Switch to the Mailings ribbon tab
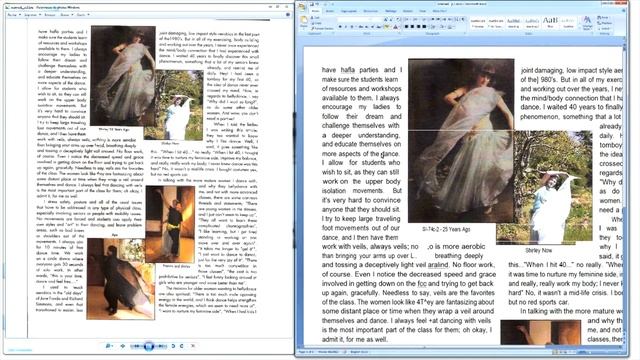This screenshot has width=640, height=360. click(391, 11)
